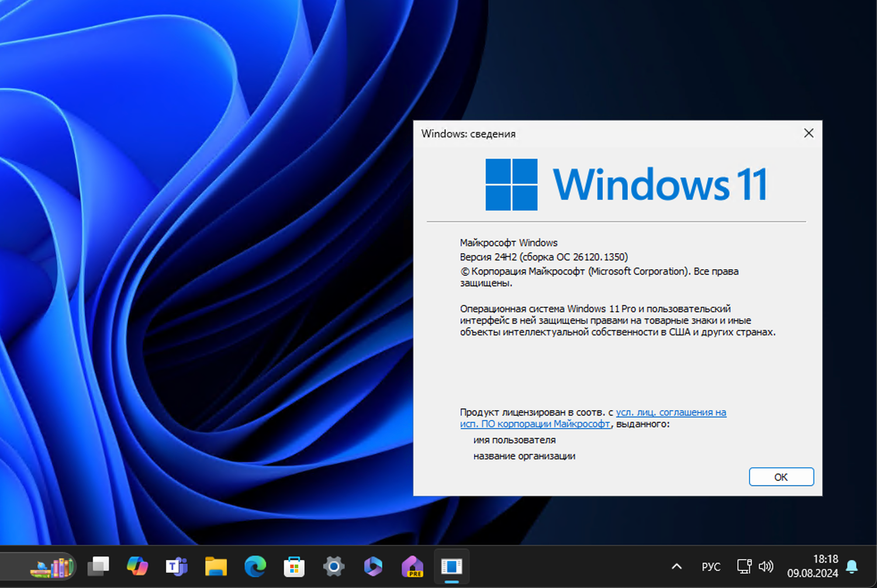Open Microsoft Edge from the taskbar
Viewport: 877px width, 588px height.
pos(255,566)
